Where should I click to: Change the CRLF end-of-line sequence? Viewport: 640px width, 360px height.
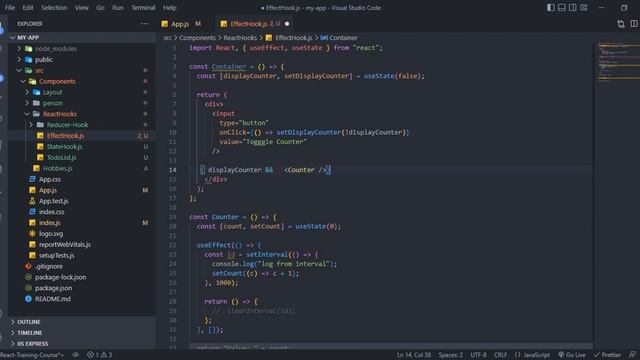pos(500,355)
